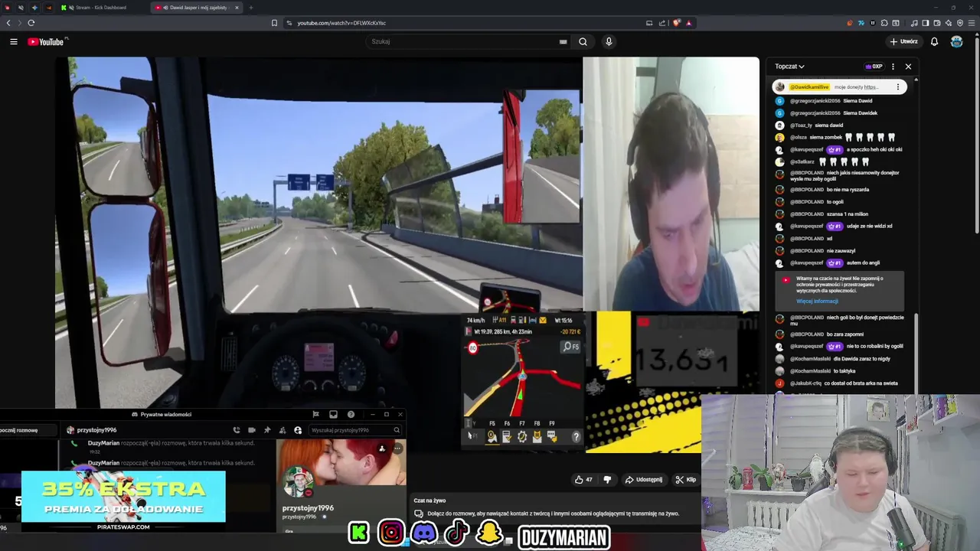Click the YouTube search field Szukaj
This screenshot has width=980, height=551.
[463, 41]
